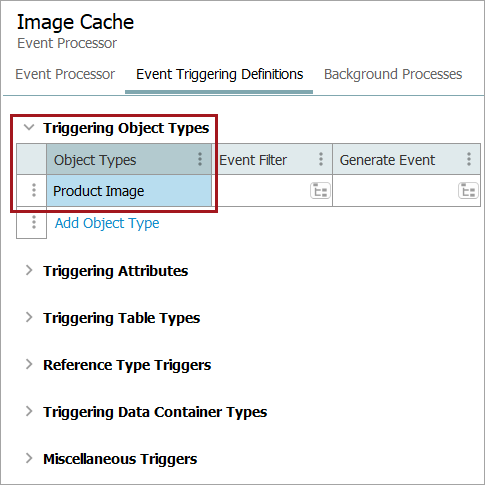Expand Miscellaneous Triggers section
The image size is (485, 485).
pos(29,458)
